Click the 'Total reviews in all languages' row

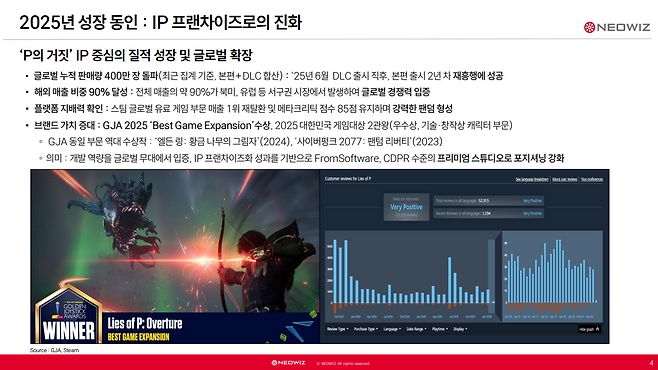pyautogui.click(x=488, y=201)
